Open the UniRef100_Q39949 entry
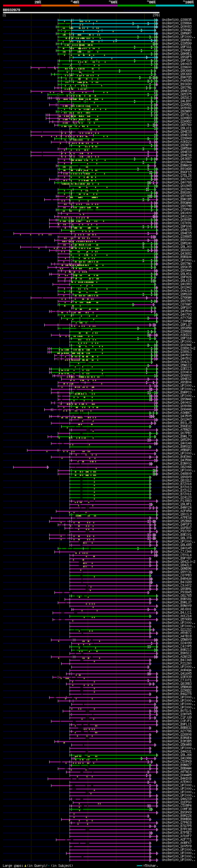 tap(177, 139)
